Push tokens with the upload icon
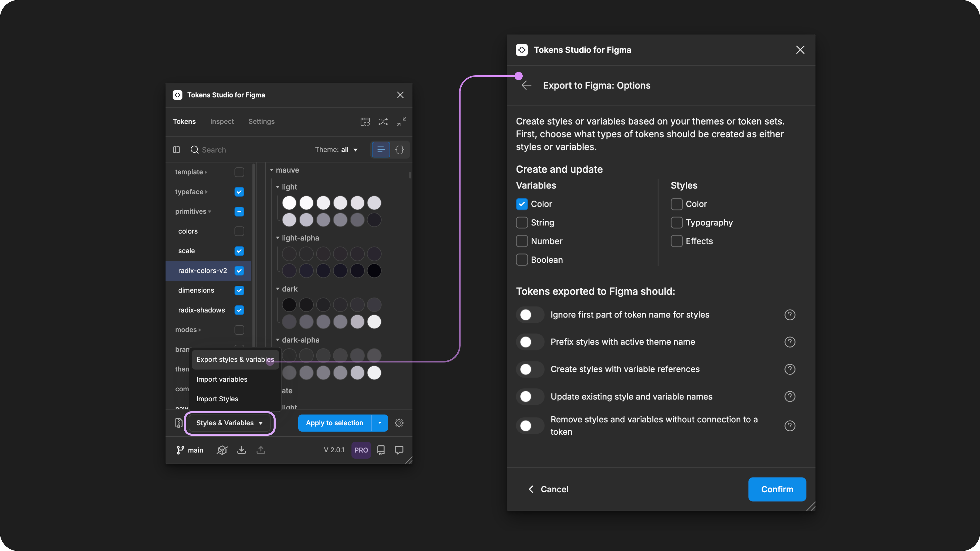 261,450
